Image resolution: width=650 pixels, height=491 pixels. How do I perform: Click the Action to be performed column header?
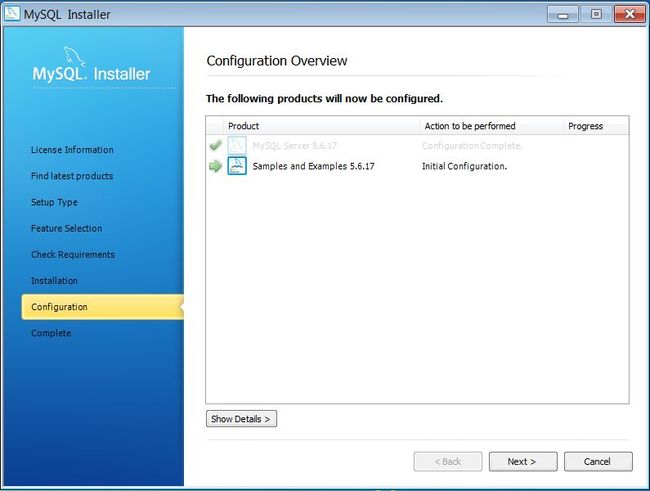click(x=491, y=126)
